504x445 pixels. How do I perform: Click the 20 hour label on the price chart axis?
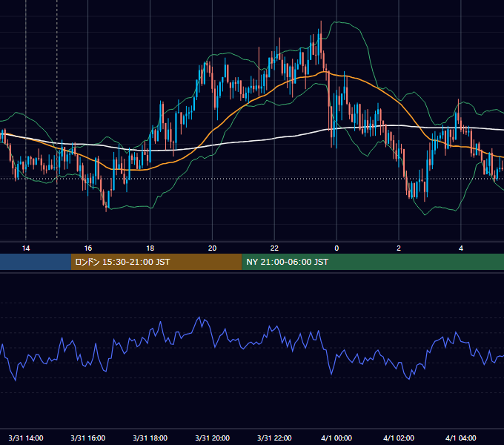pyautogui.click(x=212, y=248)
